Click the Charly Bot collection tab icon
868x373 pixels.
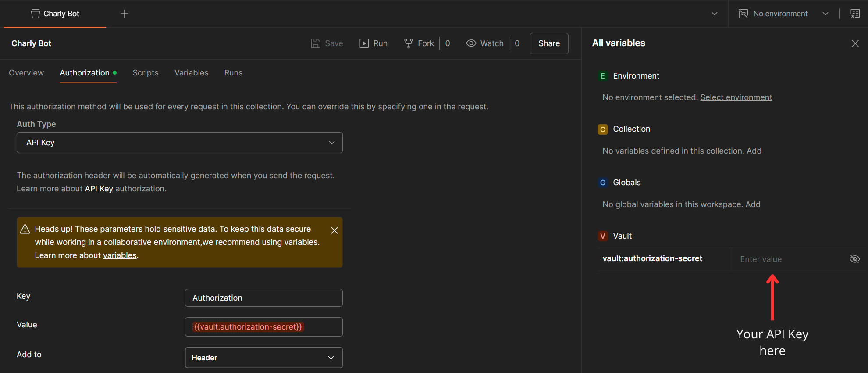click(36, 14)
